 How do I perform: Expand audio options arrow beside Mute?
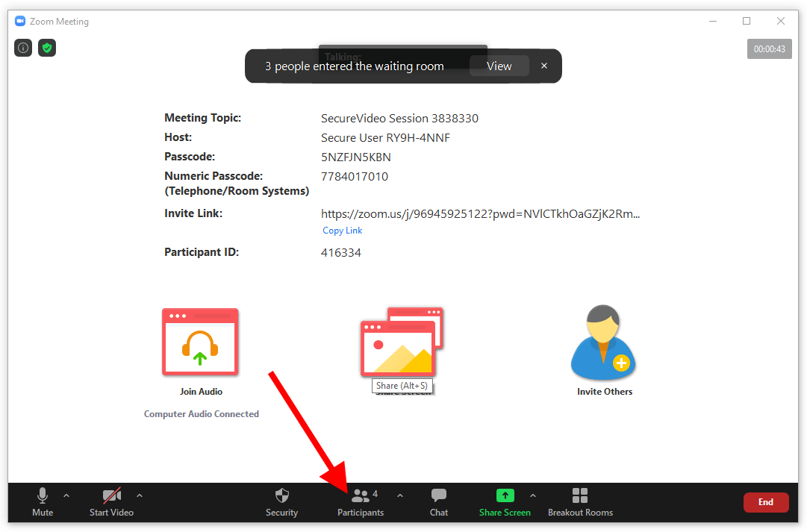(x=66, y=495)
